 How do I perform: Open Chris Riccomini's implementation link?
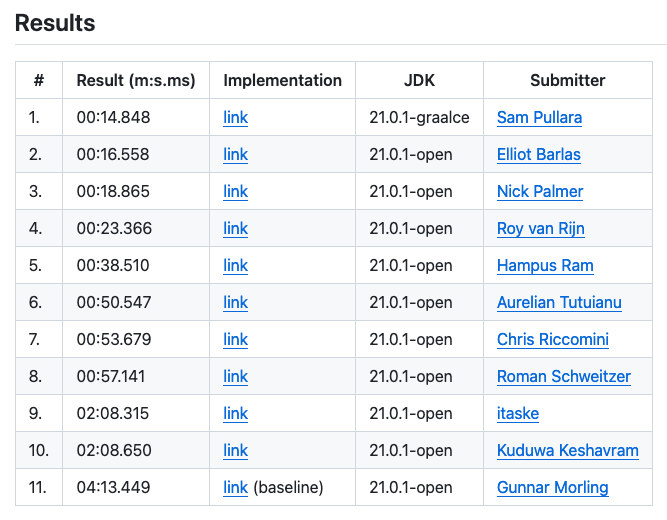235,340
